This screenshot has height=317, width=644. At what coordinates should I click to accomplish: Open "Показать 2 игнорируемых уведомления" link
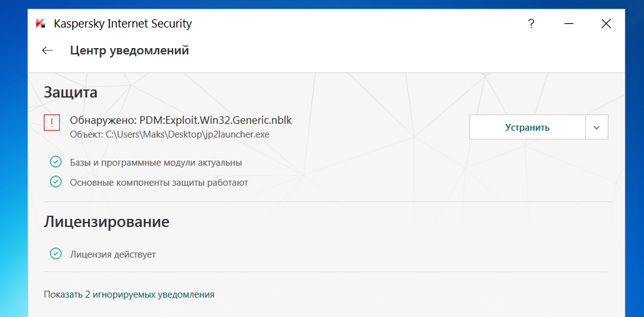pyautogui.click(x=129, y=294)
